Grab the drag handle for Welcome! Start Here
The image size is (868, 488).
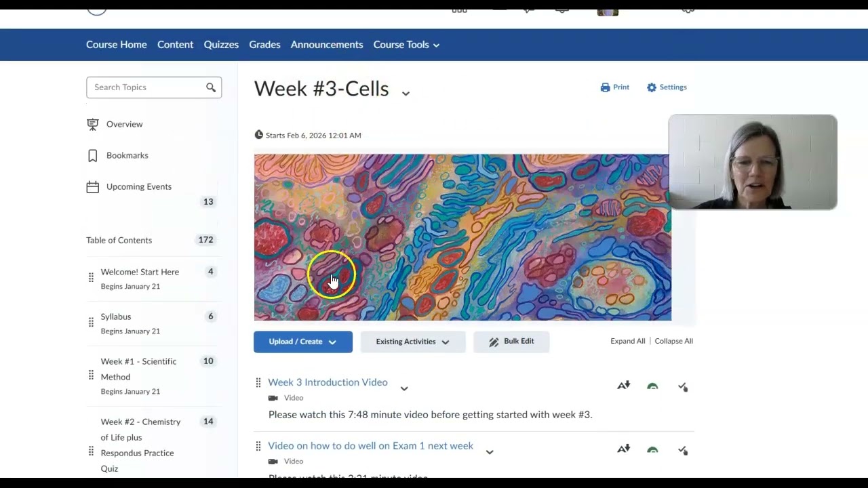click(x=91, y=277)
